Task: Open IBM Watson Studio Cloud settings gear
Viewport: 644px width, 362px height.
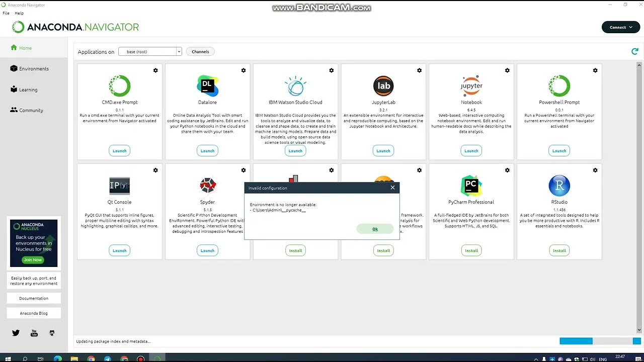Action: click(x=331, y=70)
